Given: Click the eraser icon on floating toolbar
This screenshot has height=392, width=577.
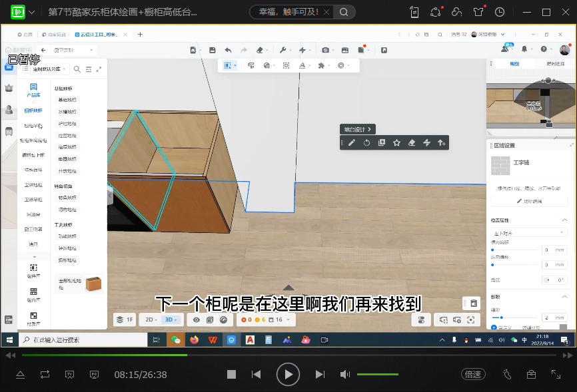Looking at the screenshot, I should click(411, 142).
